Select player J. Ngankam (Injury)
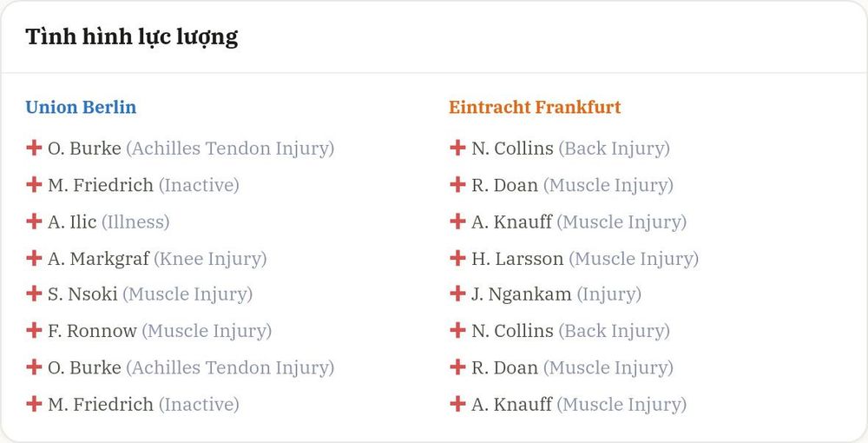 tap(556, 294)
